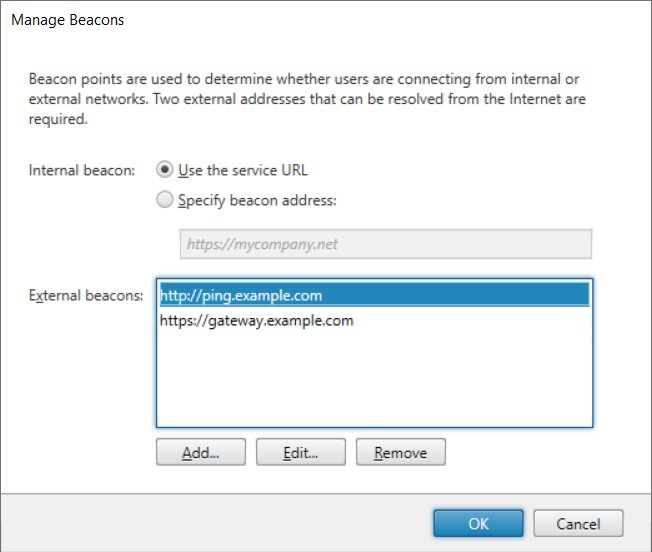Select the https://gateway.example.com beacon entry
The width and height of the screenshot is (652, 552).
point(374,320)
